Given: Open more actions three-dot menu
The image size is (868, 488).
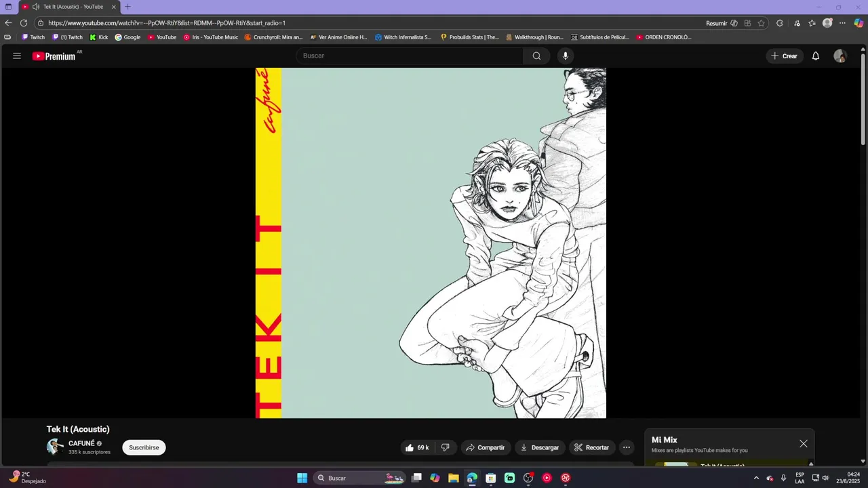Looking at the screenshot, I should click(627, 447).
